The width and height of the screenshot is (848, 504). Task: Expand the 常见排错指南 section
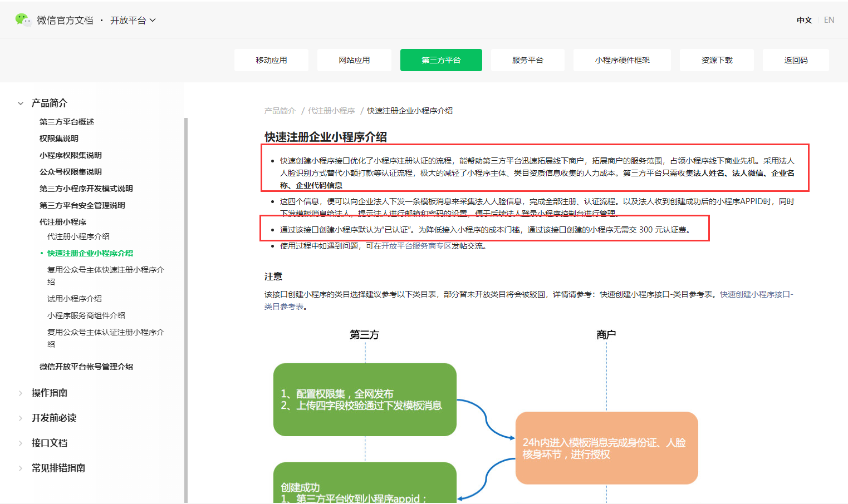[58, 468]
